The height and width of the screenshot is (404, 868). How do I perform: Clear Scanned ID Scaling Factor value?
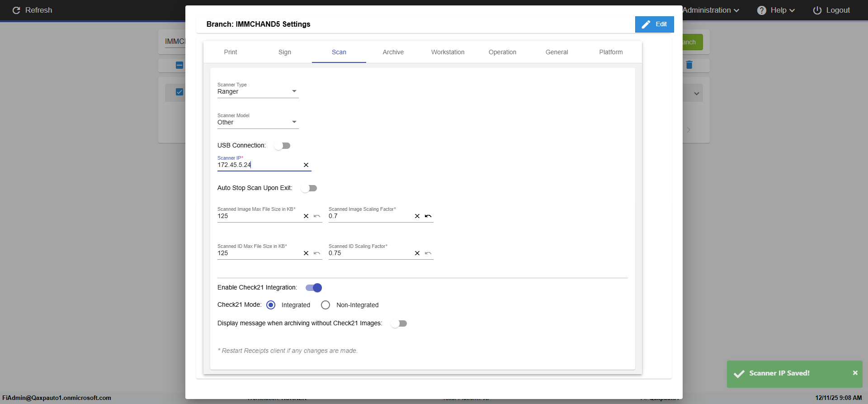(x=417, y=253)
